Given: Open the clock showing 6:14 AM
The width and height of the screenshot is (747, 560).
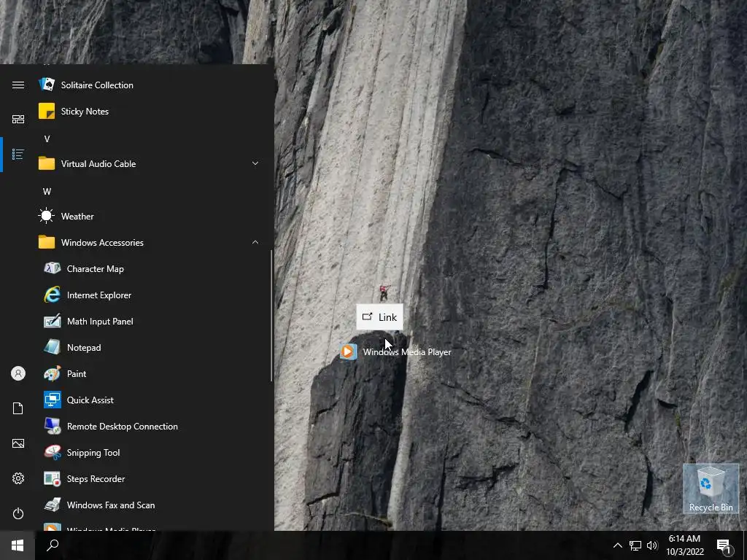Looking at the screenshot, I should click(x=684, y=545).
